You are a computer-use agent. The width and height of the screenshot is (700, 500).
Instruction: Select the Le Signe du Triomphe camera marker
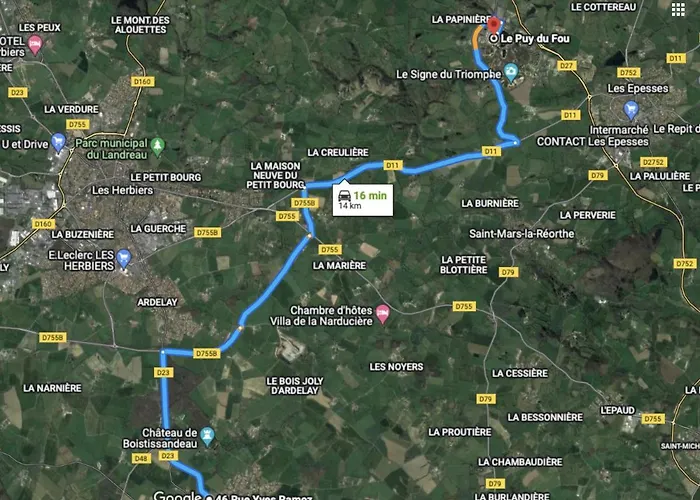pyautogui.click(x=511, y=71)
